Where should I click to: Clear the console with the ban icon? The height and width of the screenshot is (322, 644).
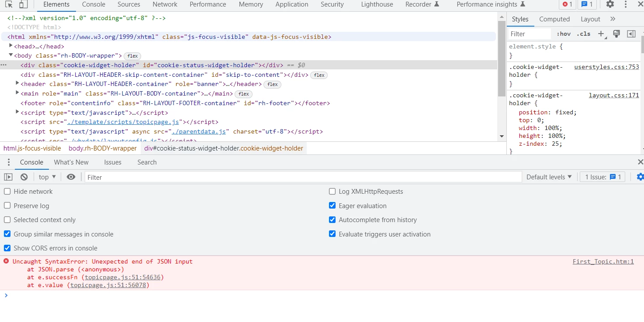(24, 177)
